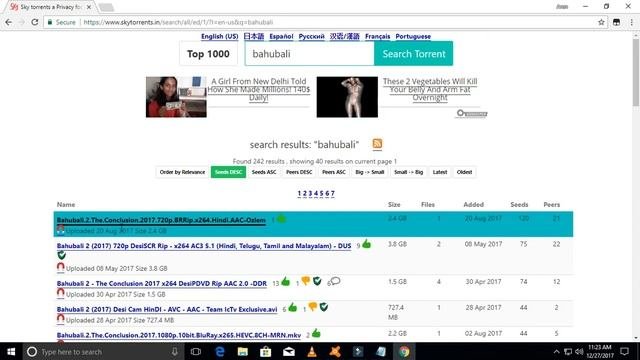Click thumbs-down icon on Desi Cam HinDi row
This screenshot has height=360, width=640.
(x=313, y=307)
